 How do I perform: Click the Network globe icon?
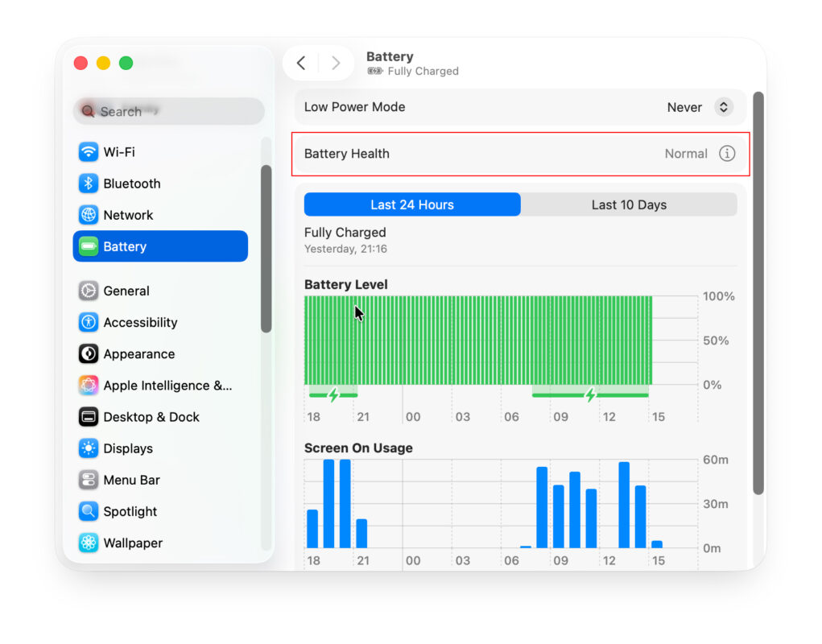click(89, 214)
